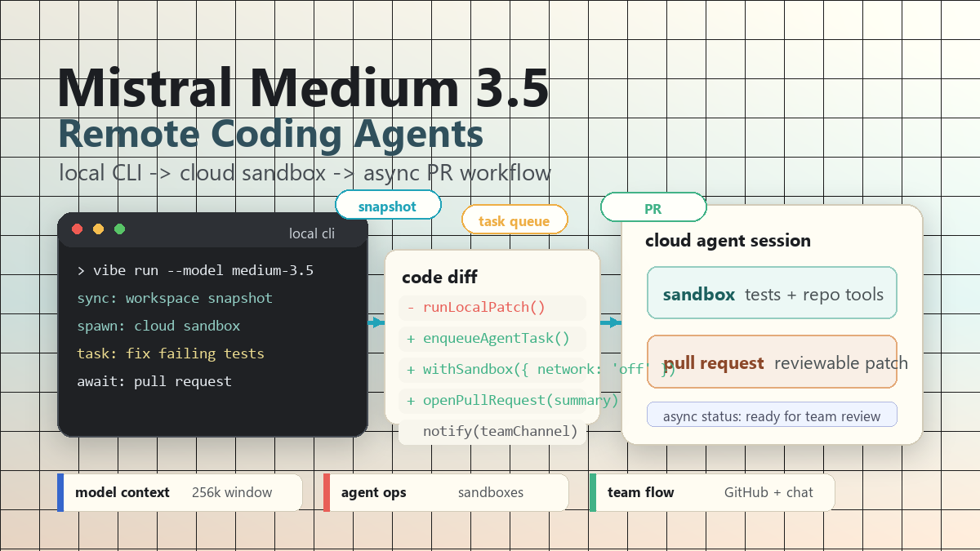Click the 'cloud agent session' heading
980x551 pixels.
coord(728,241)
